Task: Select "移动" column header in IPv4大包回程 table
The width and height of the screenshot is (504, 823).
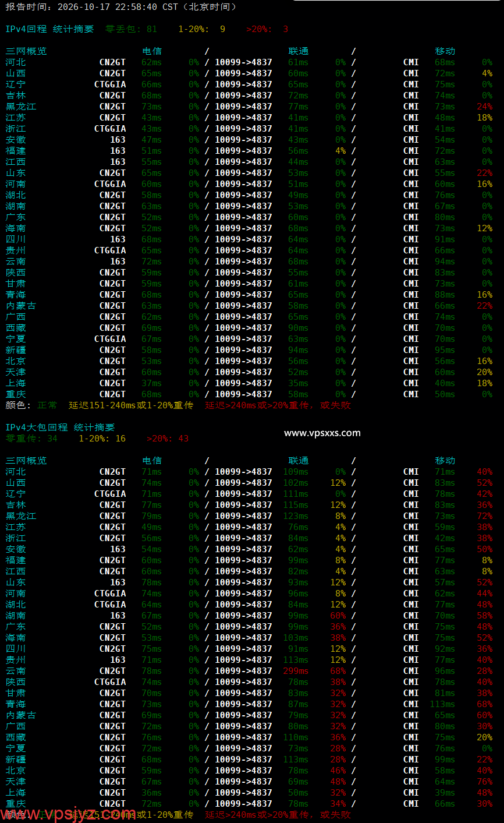Action: point(445,461)
